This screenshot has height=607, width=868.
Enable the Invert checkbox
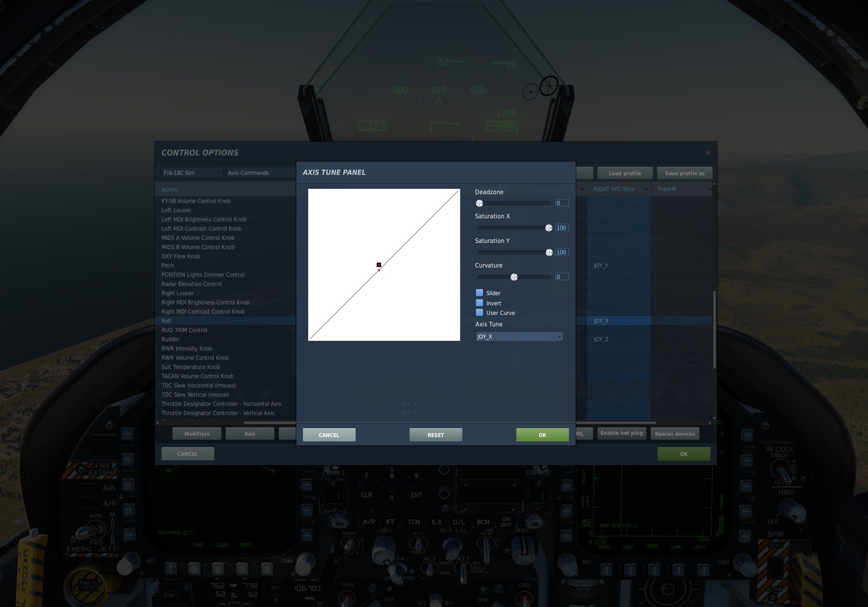point(479,303)
